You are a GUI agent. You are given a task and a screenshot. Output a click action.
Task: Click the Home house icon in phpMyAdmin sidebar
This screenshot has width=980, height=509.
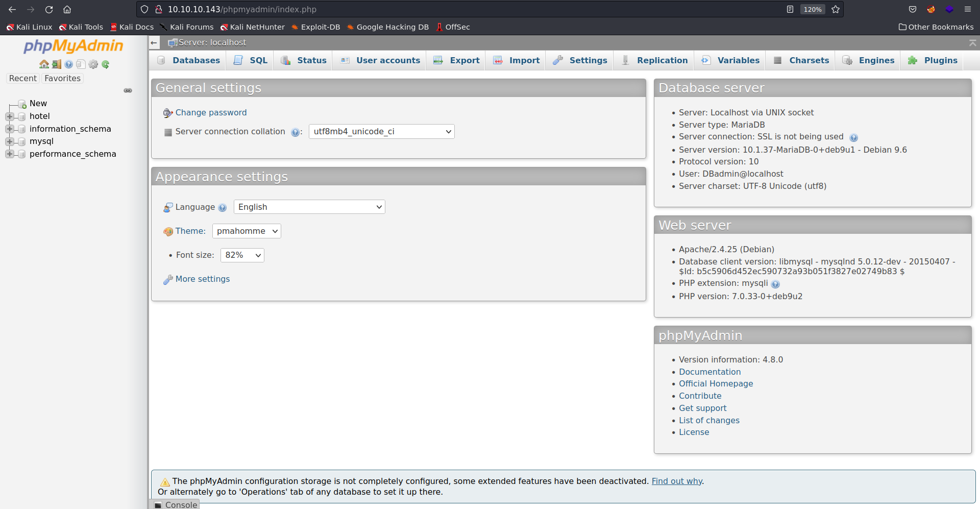point(44,64)
